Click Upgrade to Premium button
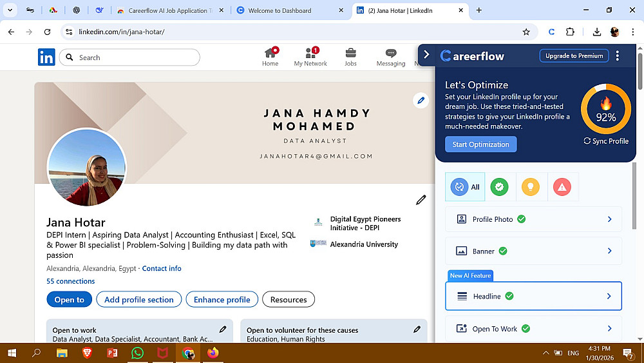This screenshot has width=644, height=363. pos(574,56)
